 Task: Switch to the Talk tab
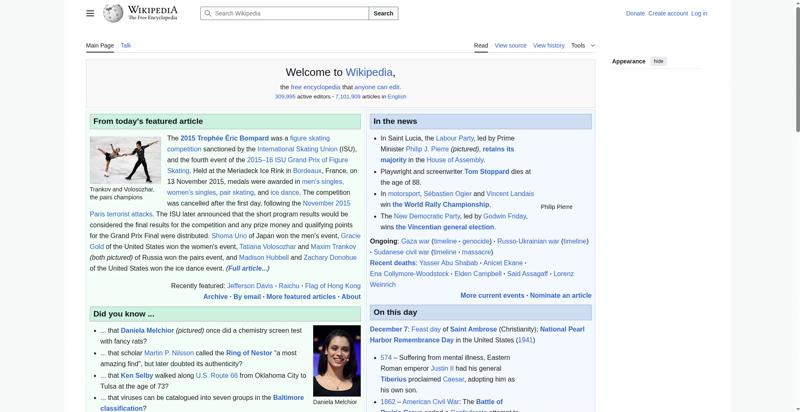(x=126, y=45)
